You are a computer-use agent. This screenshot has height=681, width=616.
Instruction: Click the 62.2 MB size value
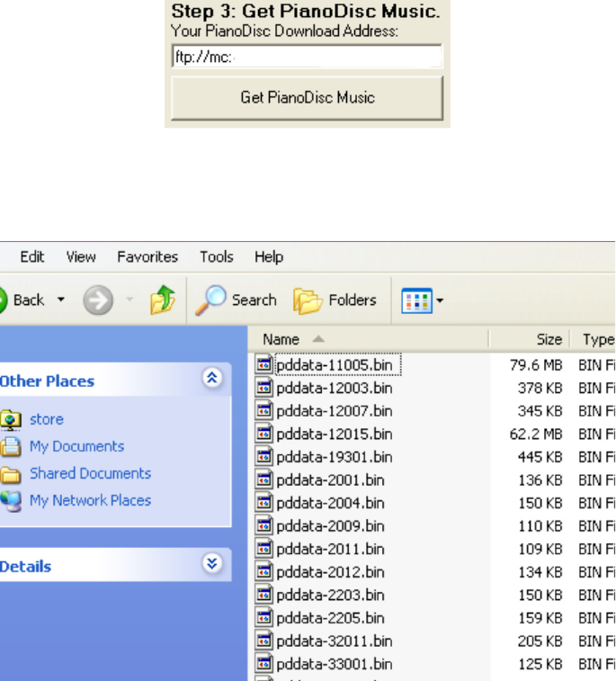(x=536, y=435)
